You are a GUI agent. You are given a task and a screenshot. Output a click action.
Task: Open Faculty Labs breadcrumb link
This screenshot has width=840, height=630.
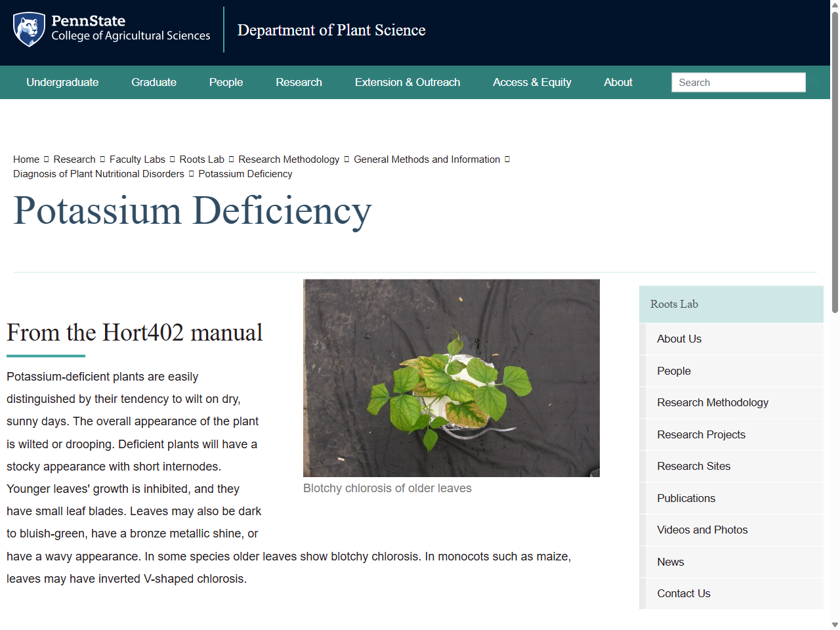pyautogui.click(x=137, y=159)
